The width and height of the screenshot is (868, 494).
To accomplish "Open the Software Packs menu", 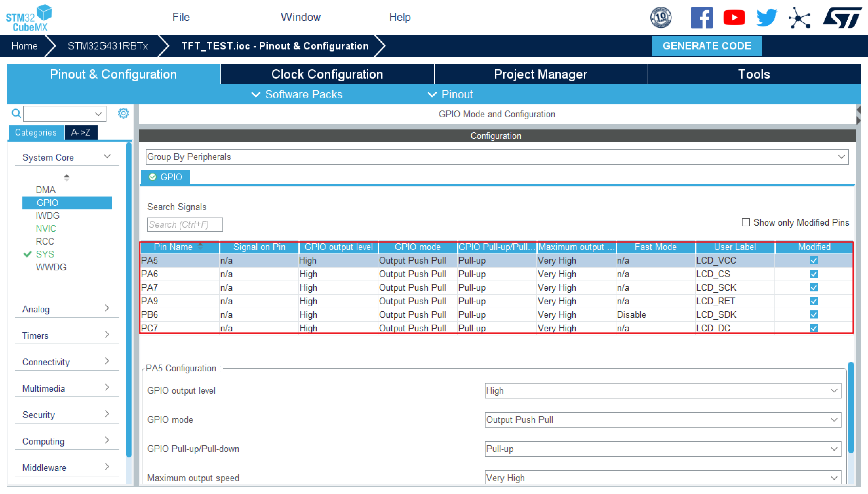I will [x=297, y=94].
